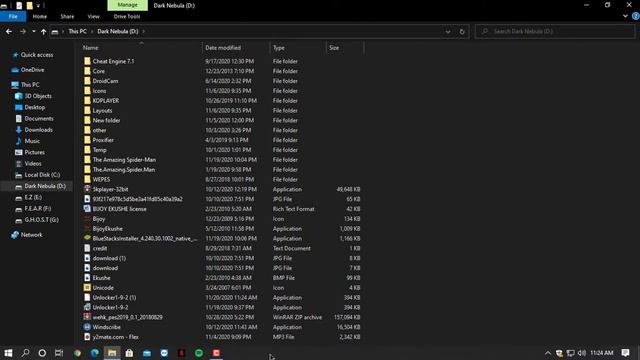The image size is (640, 360).
Task: Open Task View on taskbar
Action: click(x=59, y=353)
